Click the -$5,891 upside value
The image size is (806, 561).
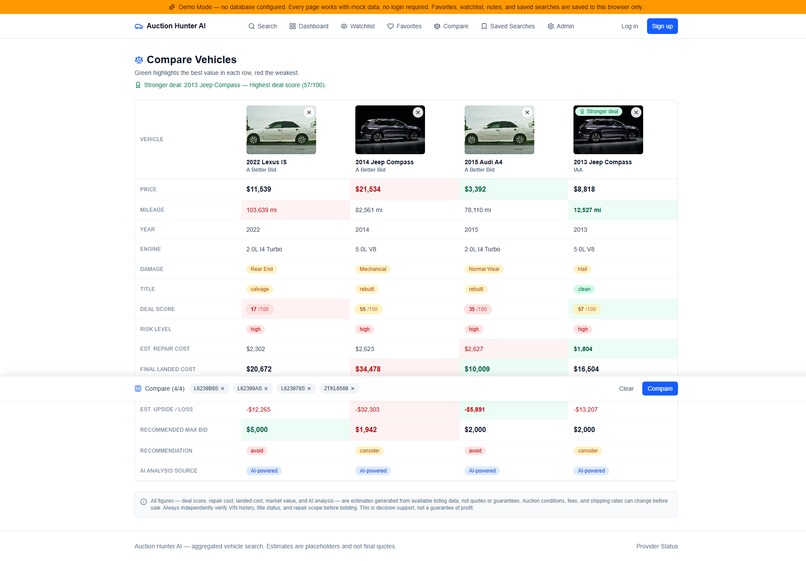coord(475,409)
